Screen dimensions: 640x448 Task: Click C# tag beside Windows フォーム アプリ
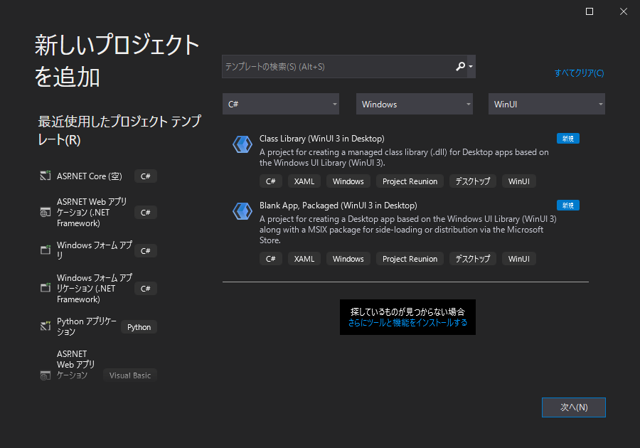(x=145, y=251)
